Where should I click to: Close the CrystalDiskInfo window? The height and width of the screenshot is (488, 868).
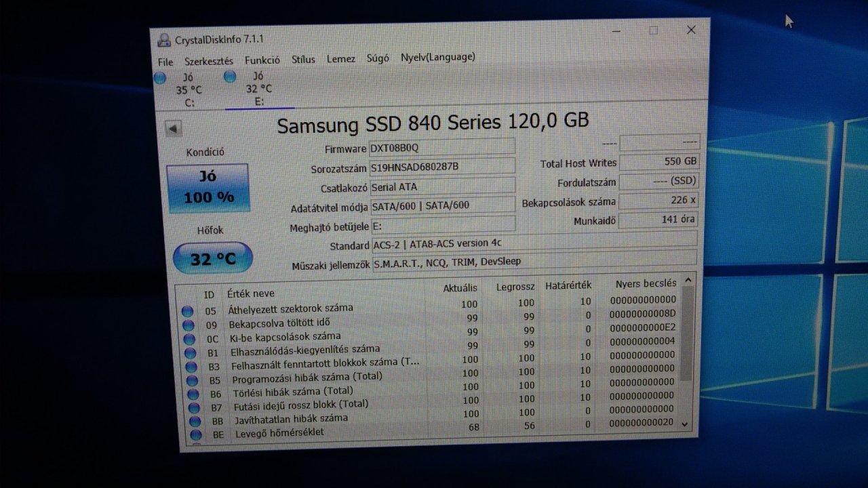pyautogui.click(x=691, y=29)
